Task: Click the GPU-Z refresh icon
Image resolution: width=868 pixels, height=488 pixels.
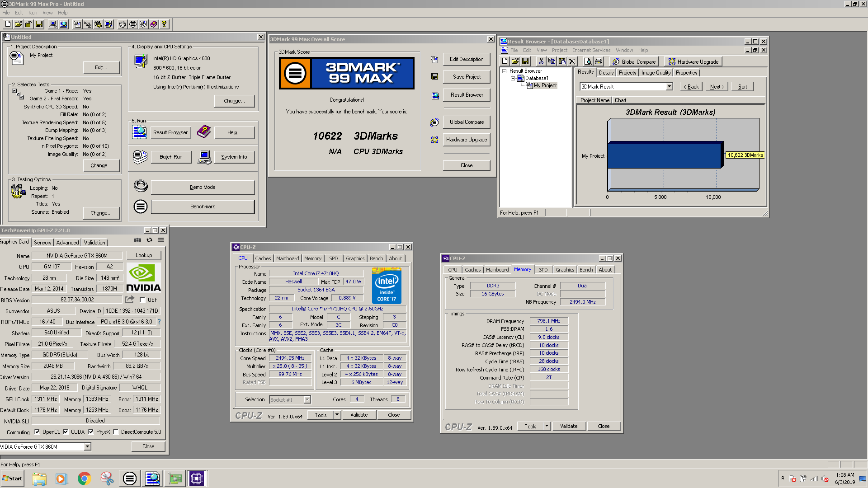Action: point(149,240)
